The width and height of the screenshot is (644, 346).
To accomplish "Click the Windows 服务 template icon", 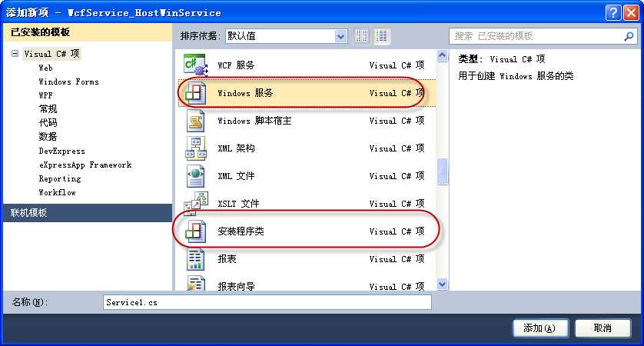I will pyautogui.click(x=195, y=93).
